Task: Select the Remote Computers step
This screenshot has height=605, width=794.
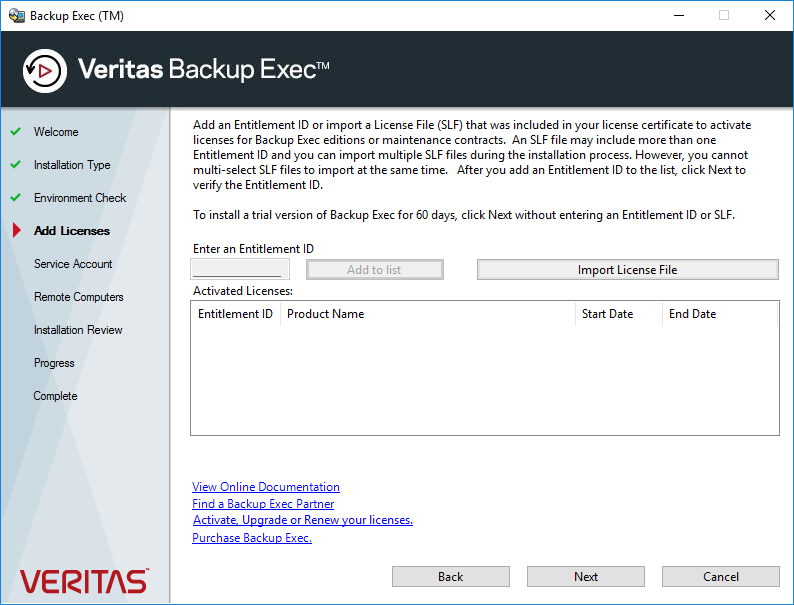Action: click(78, 297)
